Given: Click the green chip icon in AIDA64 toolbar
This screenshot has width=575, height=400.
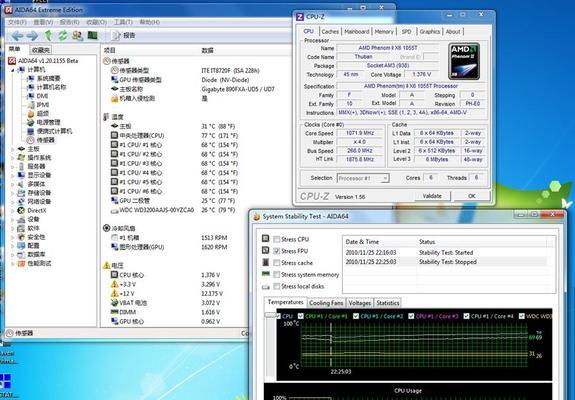Looking at the screenshot, I should click(92, 35).
